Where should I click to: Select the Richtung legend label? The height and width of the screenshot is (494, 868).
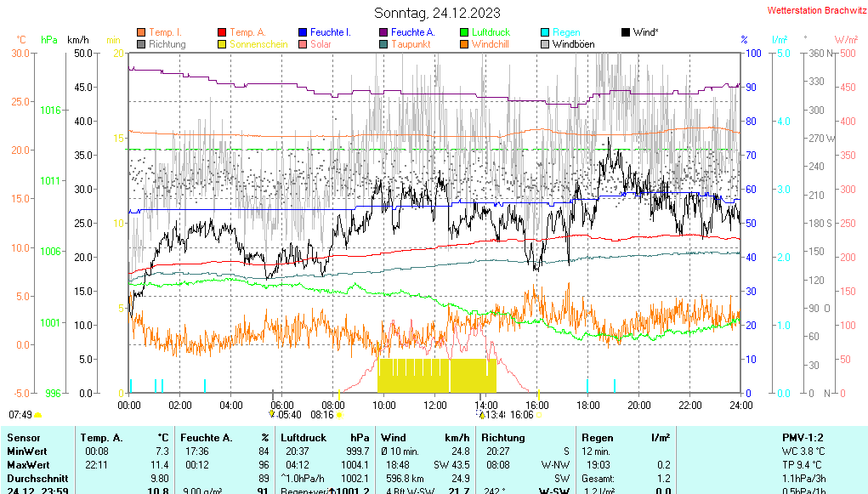pyautogui.click(x=167, y=44)
